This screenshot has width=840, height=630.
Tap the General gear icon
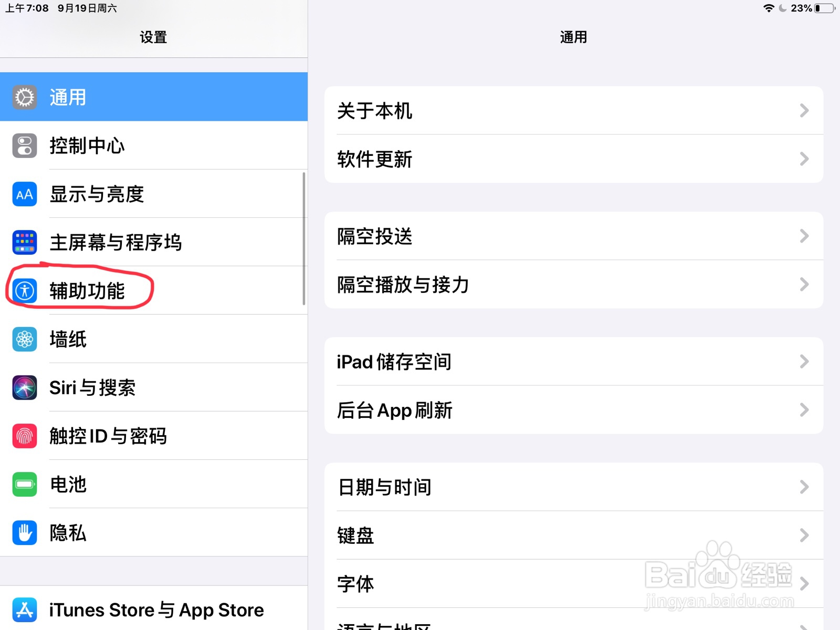25,97
